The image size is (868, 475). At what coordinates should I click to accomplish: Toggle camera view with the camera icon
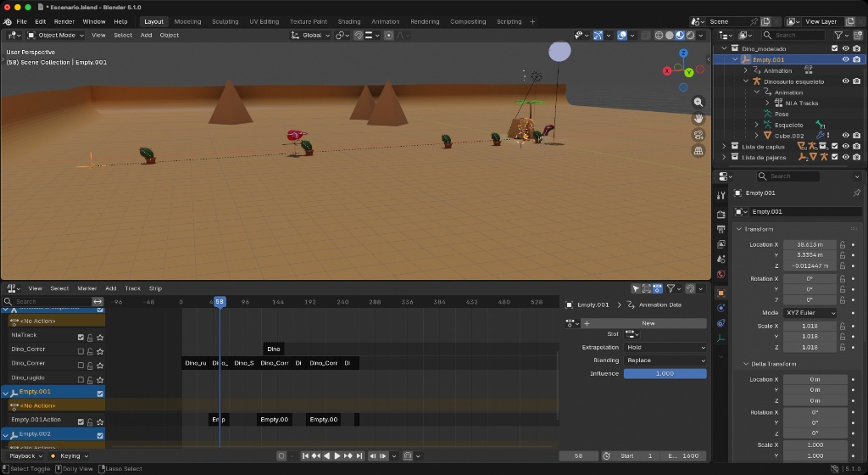(698, 135)
